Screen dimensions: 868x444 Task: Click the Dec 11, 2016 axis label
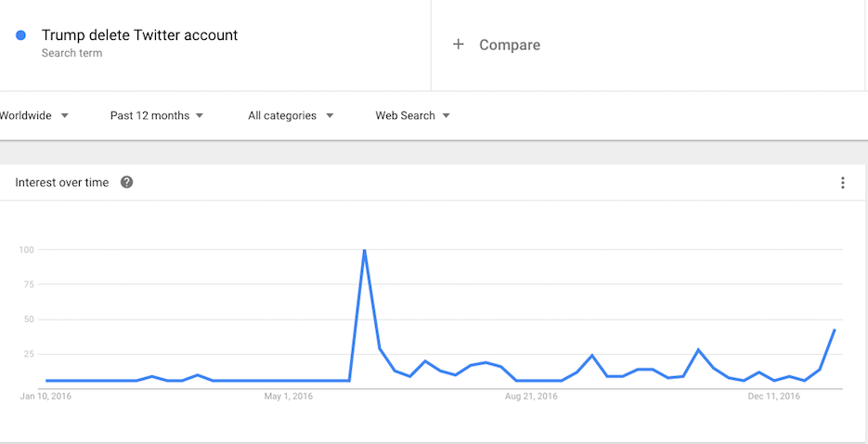pos(774,397)
